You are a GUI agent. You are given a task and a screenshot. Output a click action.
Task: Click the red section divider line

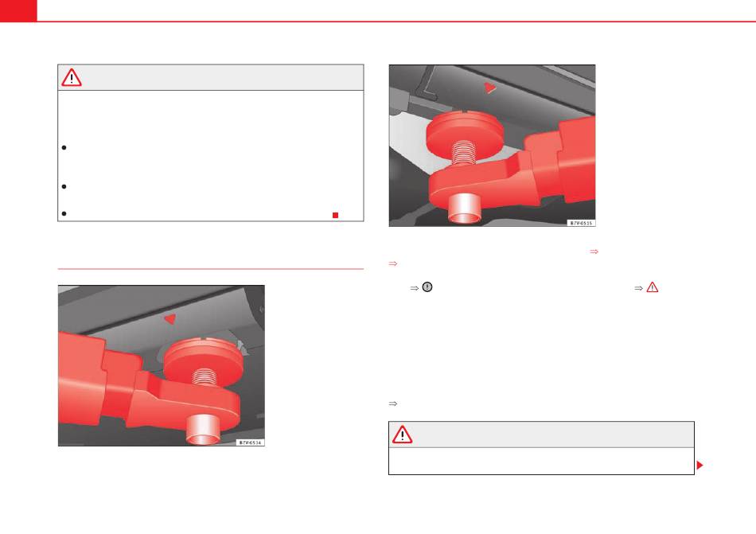point(211,269)
